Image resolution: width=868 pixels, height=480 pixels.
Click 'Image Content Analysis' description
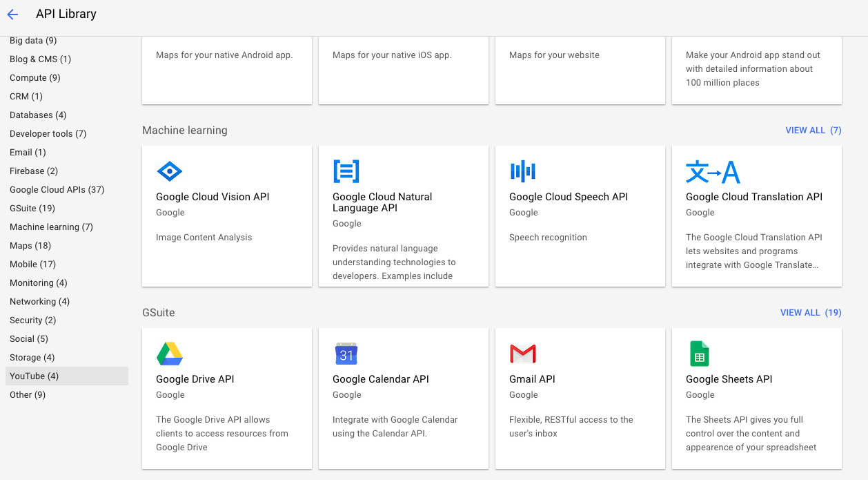(x=204, y=238)
